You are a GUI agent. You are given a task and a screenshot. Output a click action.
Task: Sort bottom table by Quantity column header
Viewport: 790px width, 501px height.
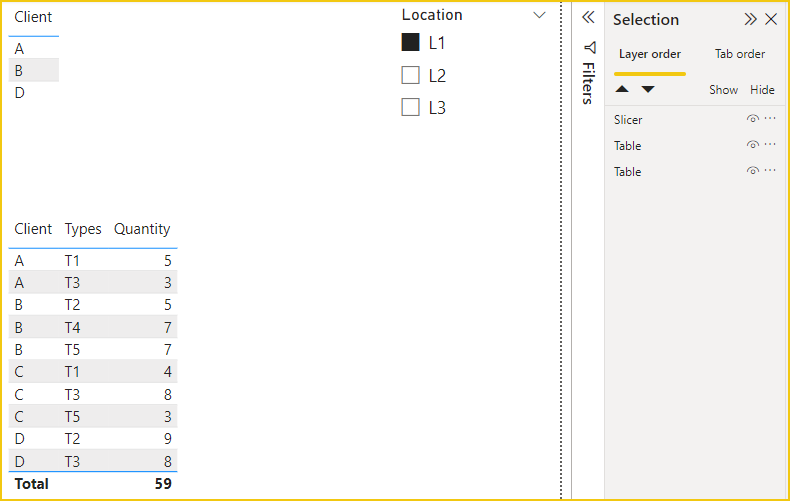pyautogui.click(x=142, y=229)
